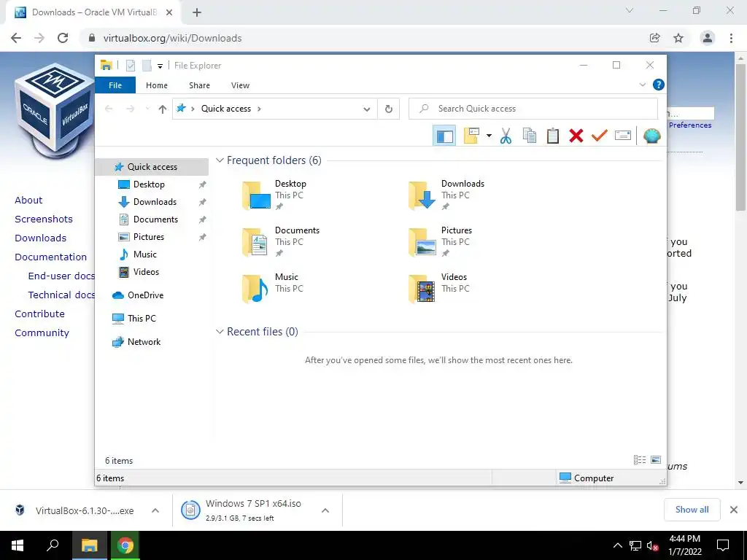Click the clipboard Paste icon
Viewport: 747px width, 560px height.
click(x=553, y=136)
